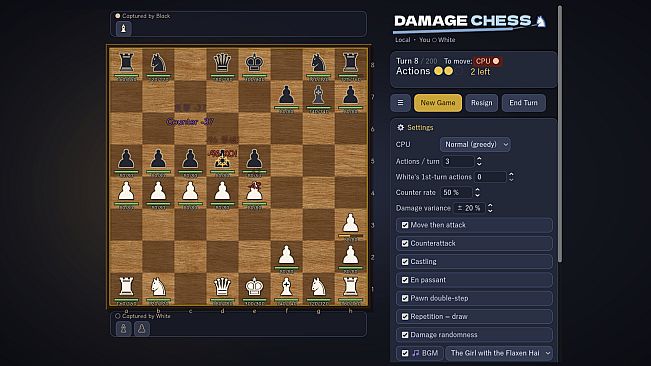Viewport: 651px width, 366px height.
Task: Click the Settings gear icon
Action: [401, 127]
